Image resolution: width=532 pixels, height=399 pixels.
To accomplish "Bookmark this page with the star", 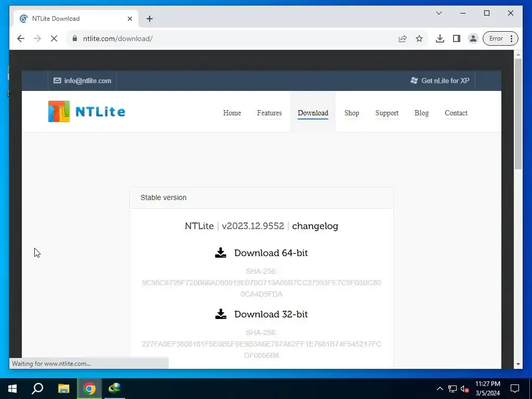I will pos(419,38).
